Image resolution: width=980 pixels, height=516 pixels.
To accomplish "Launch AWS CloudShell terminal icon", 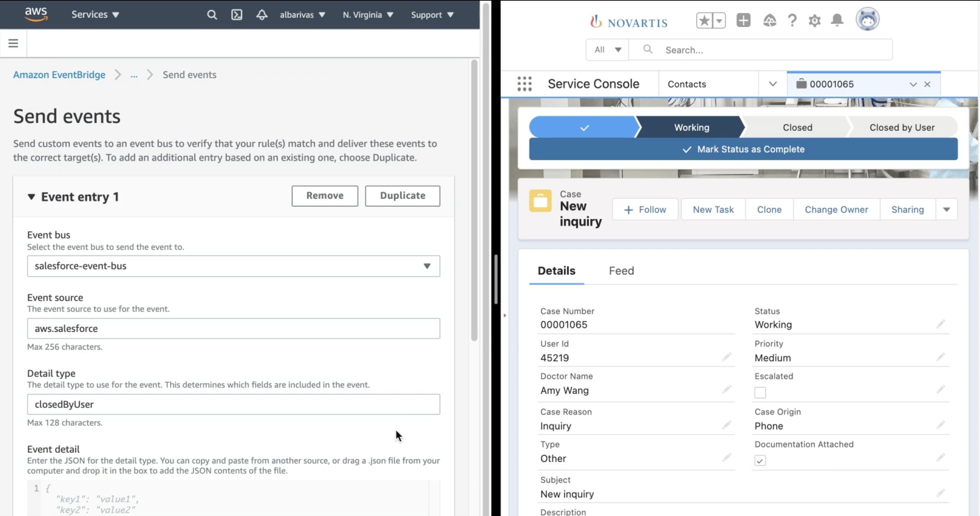I will (237, 15).
